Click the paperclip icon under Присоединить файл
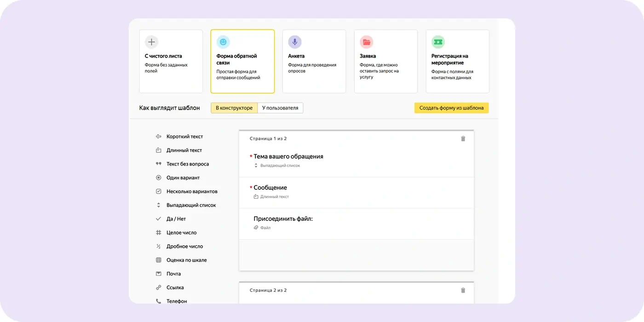The width and height of the screenshot is (644, 322). [x=256, y=228]
